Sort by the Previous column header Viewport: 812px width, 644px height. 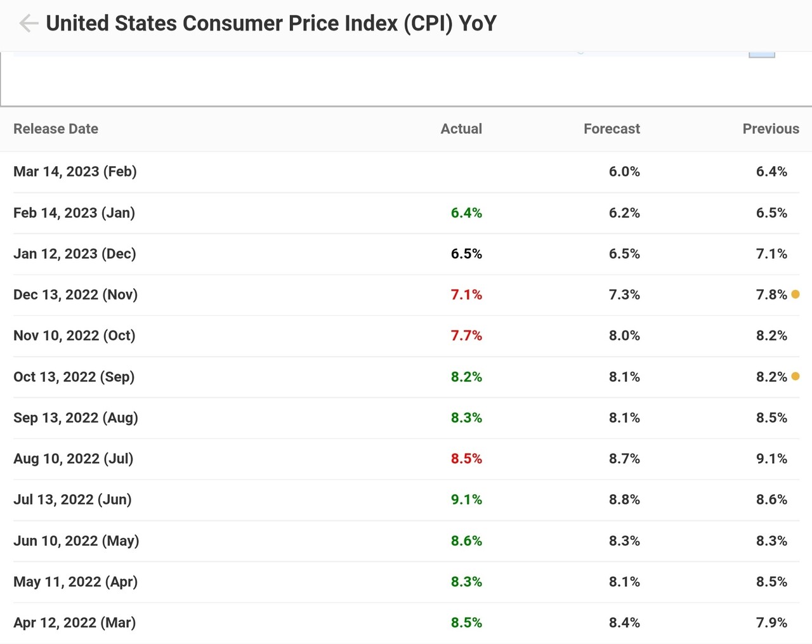click(771, 129)
